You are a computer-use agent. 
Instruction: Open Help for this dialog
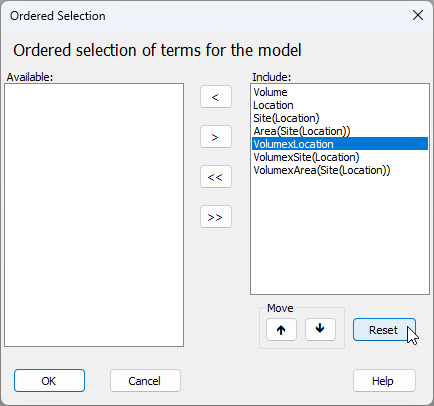point(384,381)
